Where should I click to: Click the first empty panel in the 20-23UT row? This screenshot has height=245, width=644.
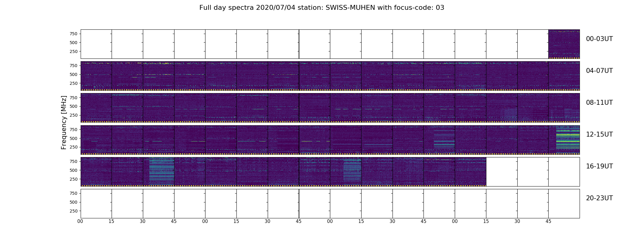tap(96, 203)
